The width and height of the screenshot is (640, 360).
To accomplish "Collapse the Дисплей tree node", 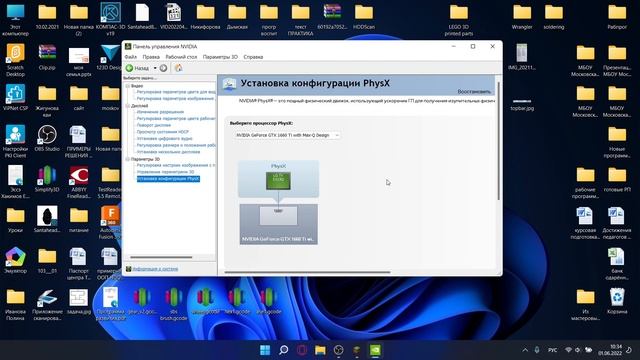I will click(127, 106).
